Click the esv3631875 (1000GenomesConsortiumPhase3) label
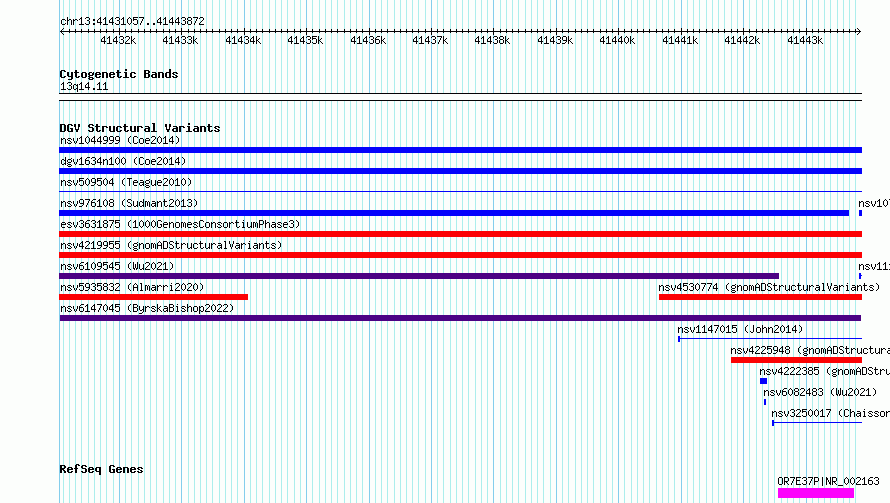 (x=180, y=224)
